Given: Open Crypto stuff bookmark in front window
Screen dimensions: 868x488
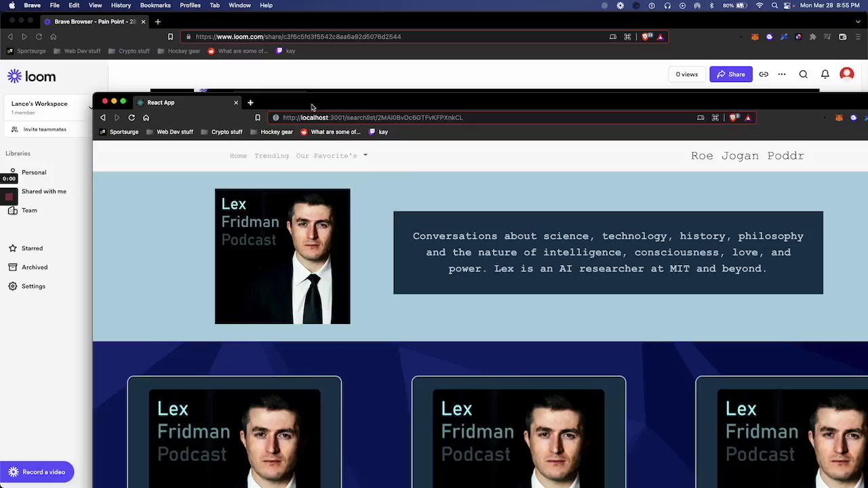Looking at the screenshot, I should click(222, 132).
